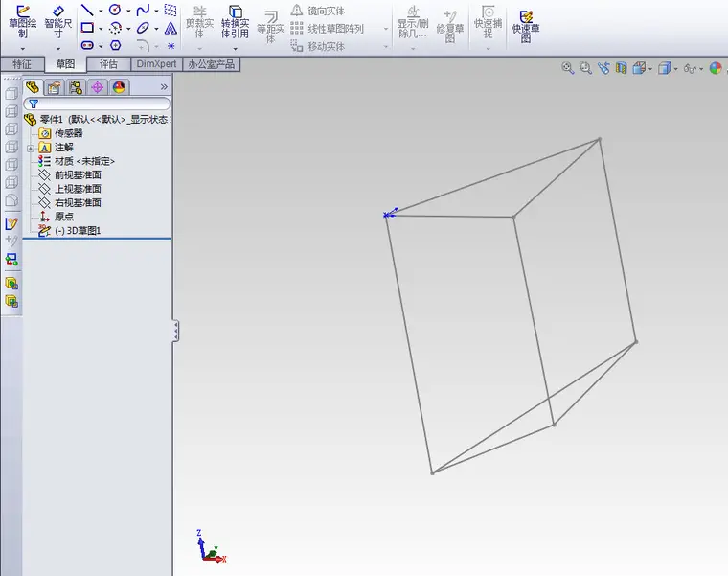Image resolution: width=728 pixels, height=576 pixels.
Task: Open the FeatureManager design tree tab
Action: point(32,87)
